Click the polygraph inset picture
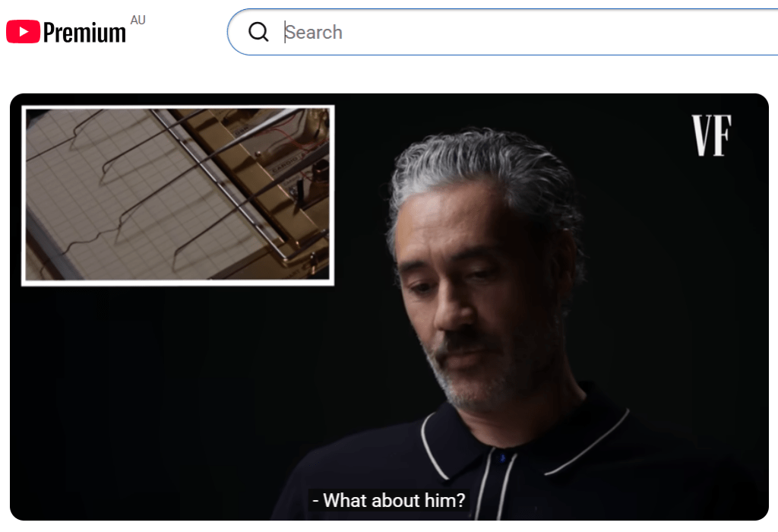The height and width of the screenshot is (532, 778). [178, 195]
